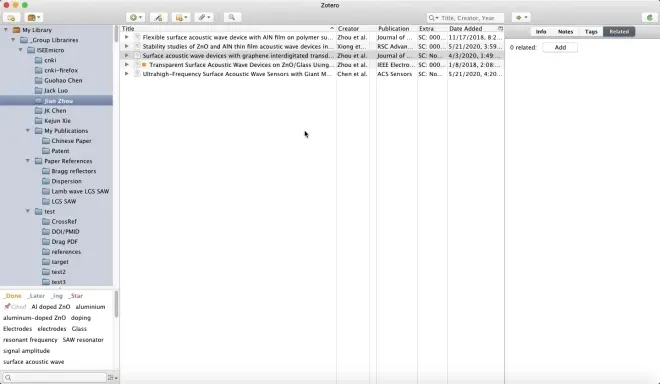Toggle the aluminum-doped ZnO tag
Viewport: 660px width, 384px height.
point(35,318)
